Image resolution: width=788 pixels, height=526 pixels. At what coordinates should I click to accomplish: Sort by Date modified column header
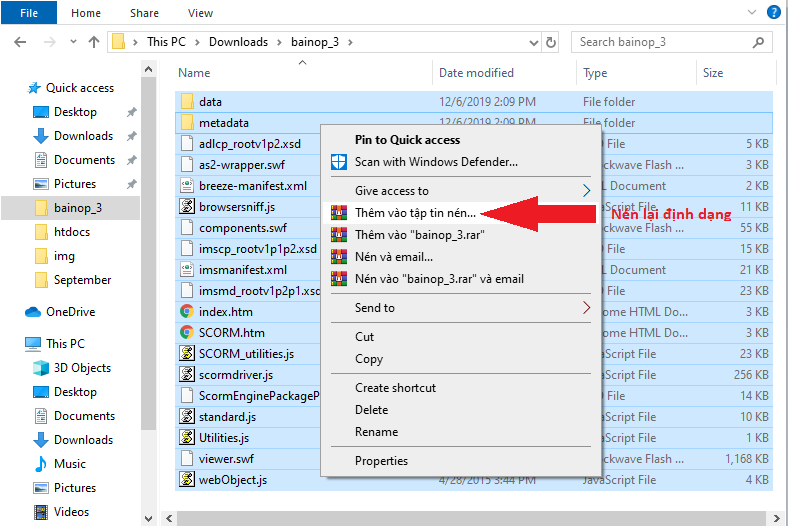coord(476,73)
